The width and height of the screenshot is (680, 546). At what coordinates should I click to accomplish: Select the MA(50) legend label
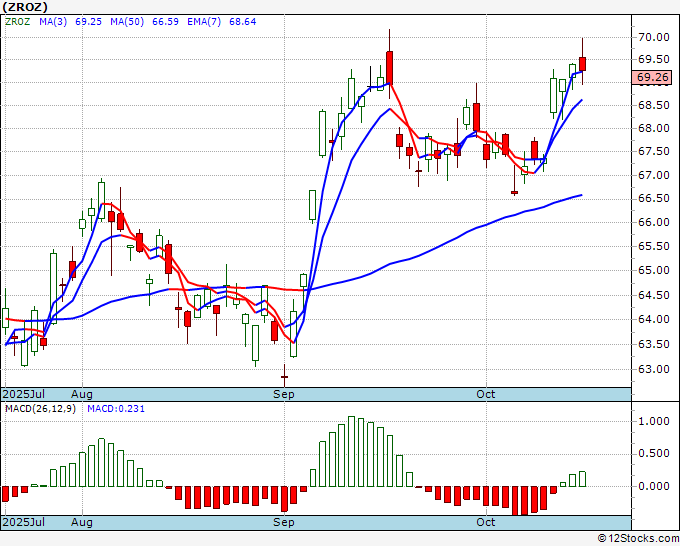[x=127, y=22]
